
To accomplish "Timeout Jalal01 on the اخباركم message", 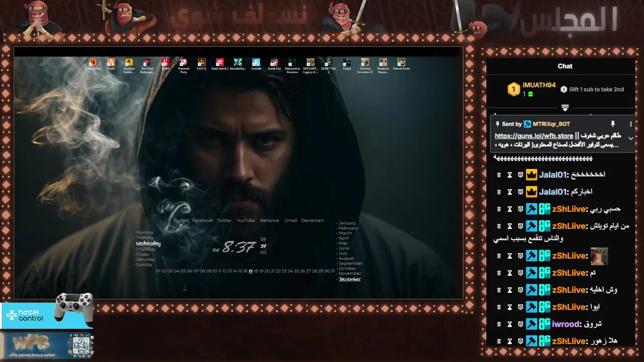I will (510, 192).
